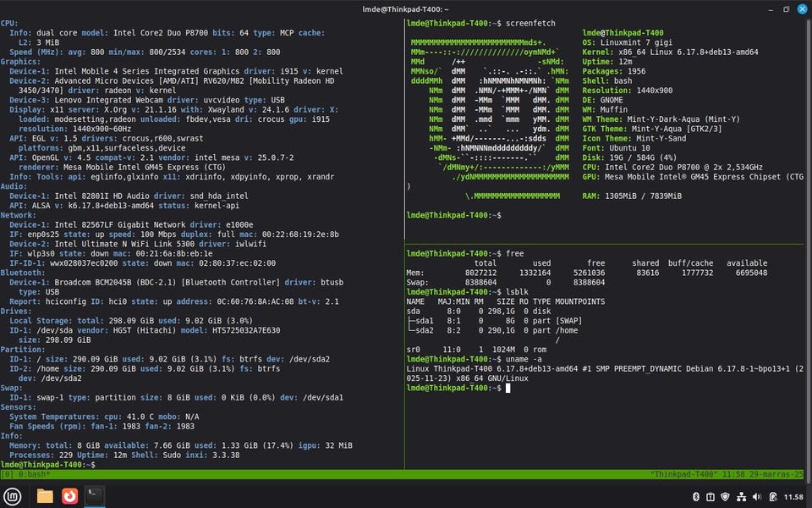Click the 'OS: Linuxmint 7 gigi' line
This screenshot has height=508, width=812.
pyautogui.click(x=627, y=42)
